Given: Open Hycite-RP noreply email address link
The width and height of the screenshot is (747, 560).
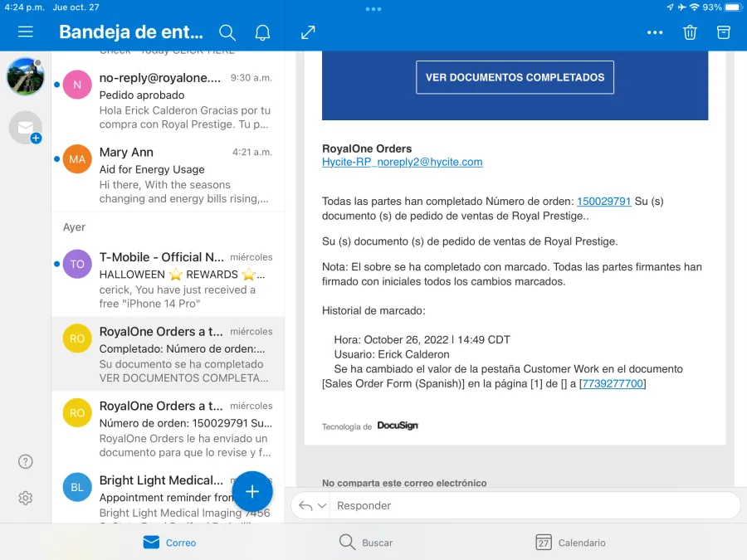Looking at the screenshot, I should click(x=402, y=162).
